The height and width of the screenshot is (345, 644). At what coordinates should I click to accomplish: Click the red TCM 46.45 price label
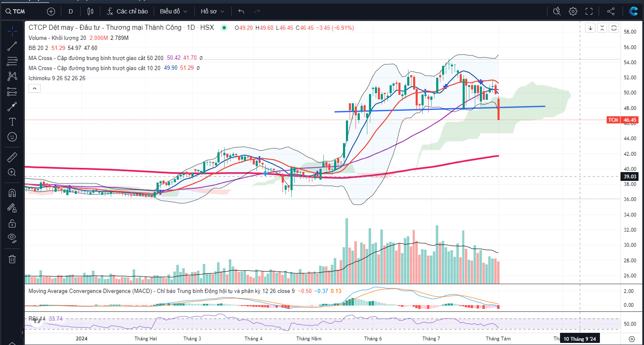click(623, 120)
